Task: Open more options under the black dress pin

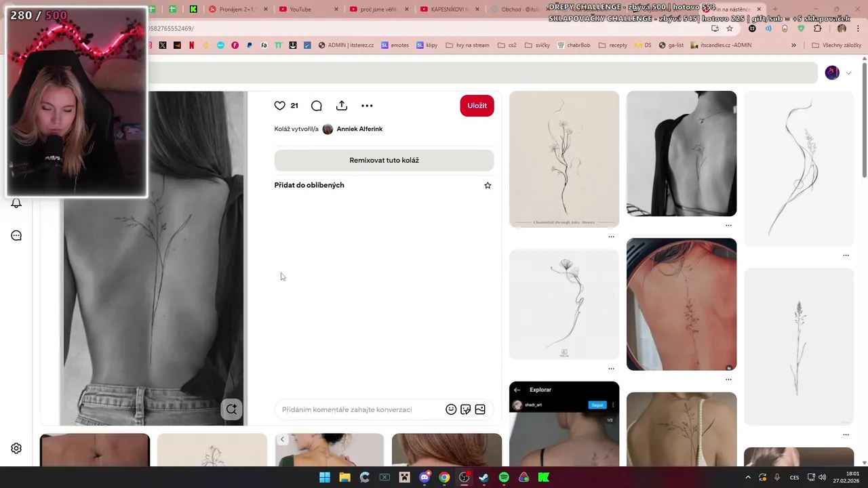Action: (728, 225)
